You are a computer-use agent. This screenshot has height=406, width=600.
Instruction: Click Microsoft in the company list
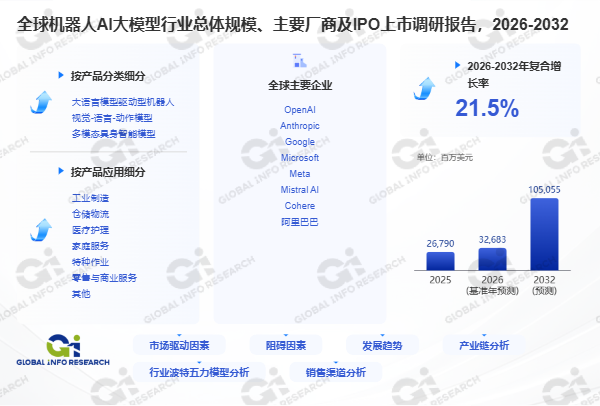coord(300,158)
